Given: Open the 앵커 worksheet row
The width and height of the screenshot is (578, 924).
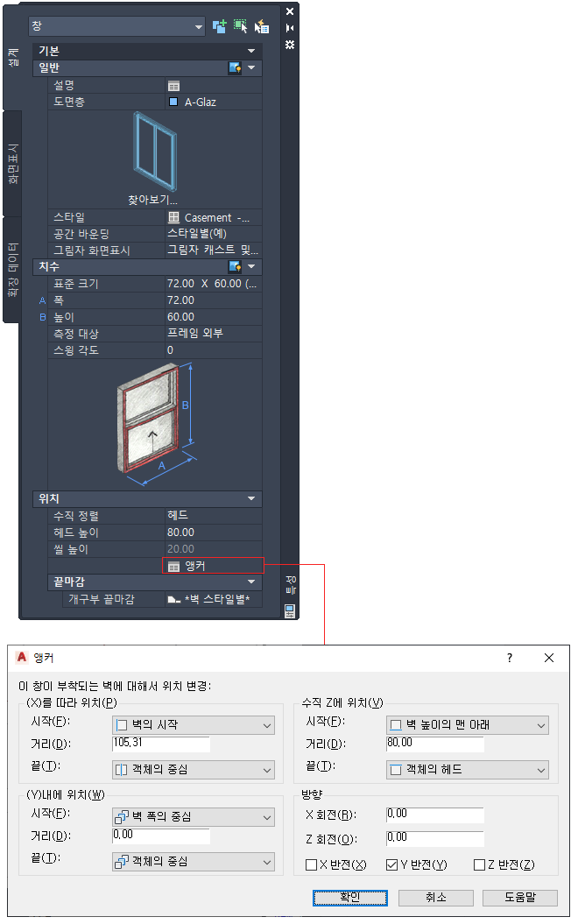Looking at the screenshot, I should 214,566.
